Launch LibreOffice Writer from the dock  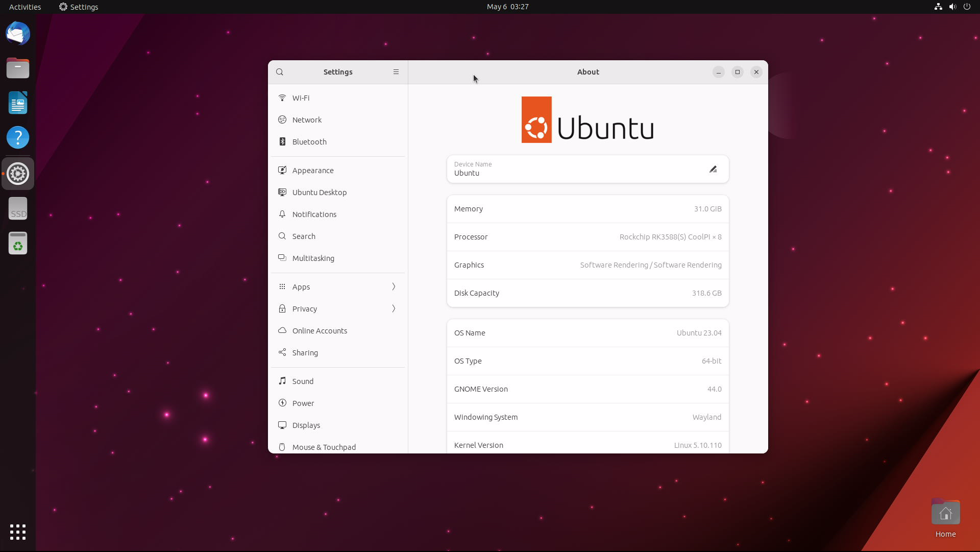click(18, 103)
